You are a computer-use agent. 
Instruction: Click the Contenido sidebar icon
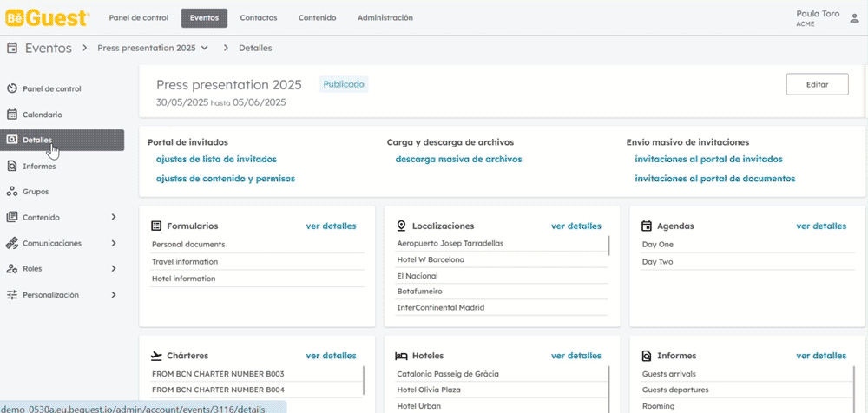[12, 217]
